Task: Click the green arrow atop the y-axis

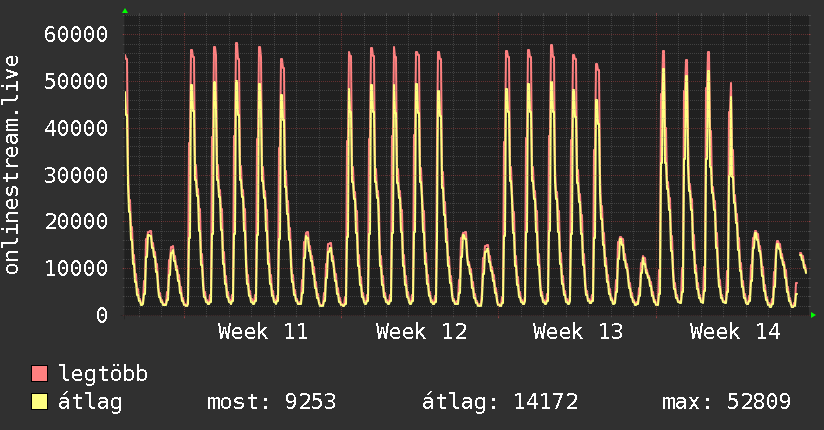Action: [x=125, y=11]
